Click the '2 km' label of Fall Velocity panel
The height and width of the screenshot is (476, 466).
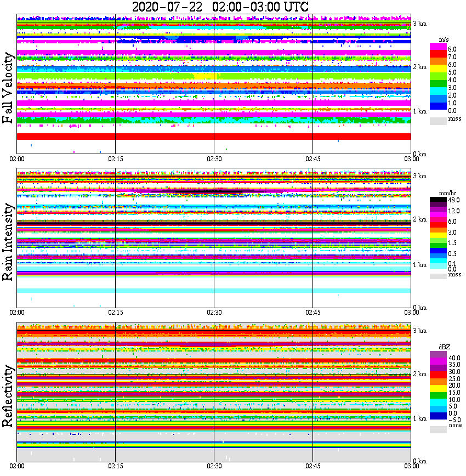tap(420, 67)
